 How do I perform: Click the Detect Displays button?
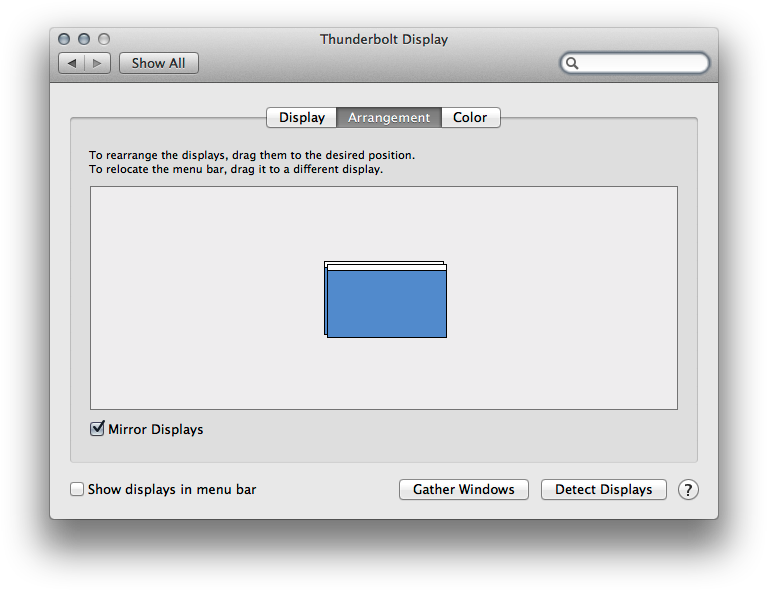(604, 489)
